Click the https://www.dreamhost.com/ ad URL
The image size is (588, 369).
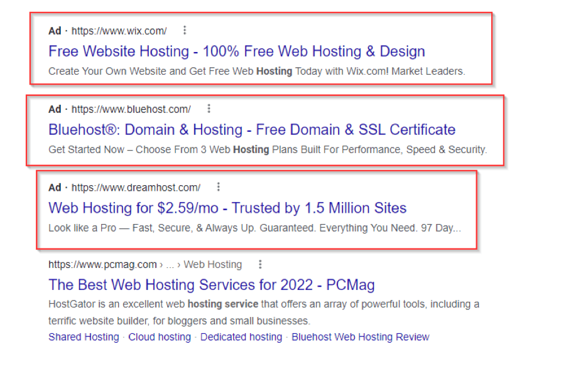click(136, 187)
